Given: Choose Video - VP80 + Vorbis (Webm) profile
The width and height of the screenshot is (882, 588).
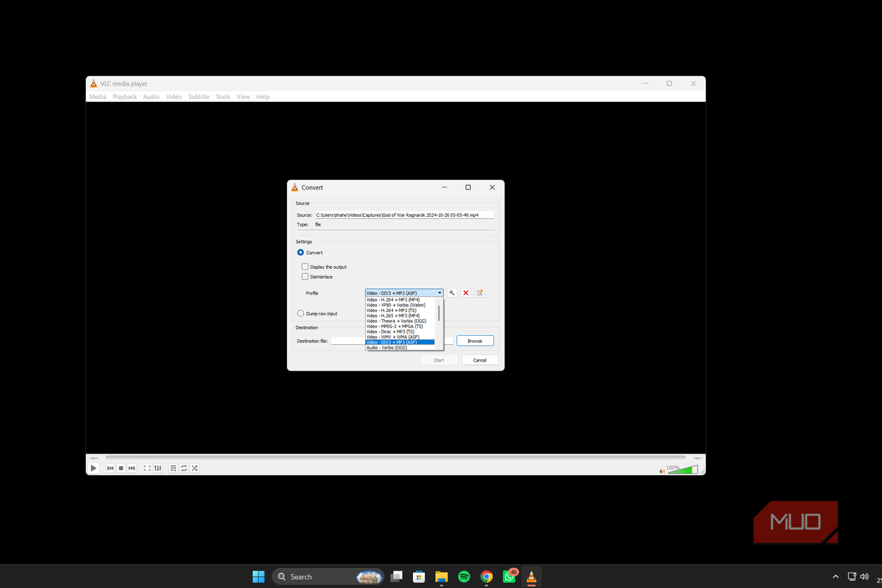Looking at the screenshot, I should pyautogui.click(x=401, y=305).
